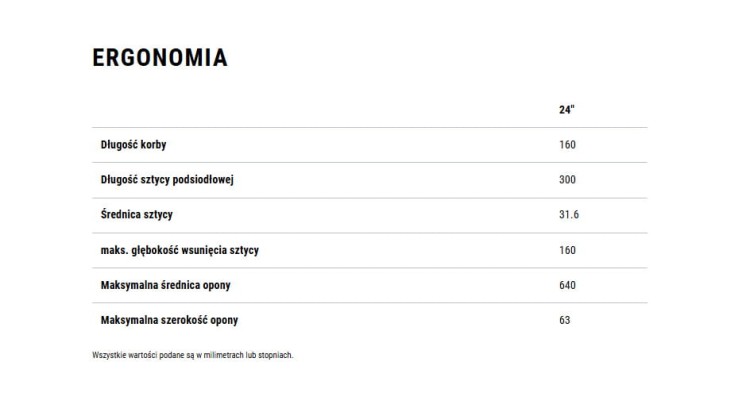Select the 24" column header
Image resolution: width=750 pixels, height=412 pixels.
click(x=566, y=110)
